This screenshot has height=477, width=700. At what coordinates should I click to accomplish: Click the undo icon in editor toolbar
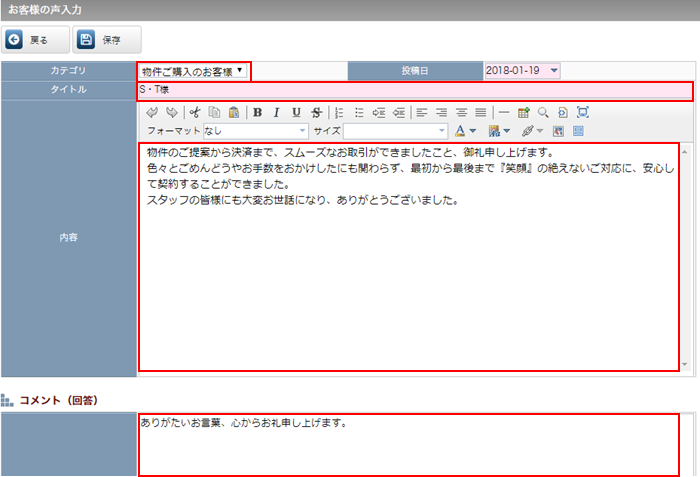click(152, 113)
